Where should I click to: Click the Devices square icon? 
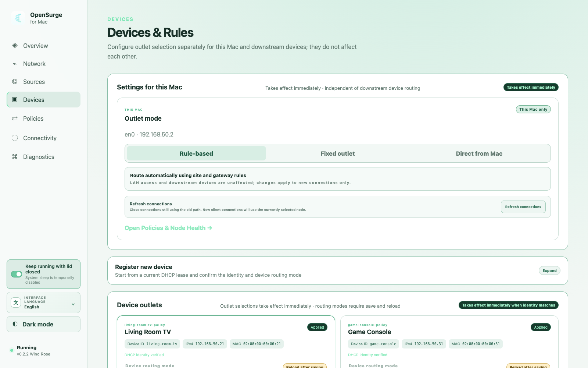[x=15, y=100]
